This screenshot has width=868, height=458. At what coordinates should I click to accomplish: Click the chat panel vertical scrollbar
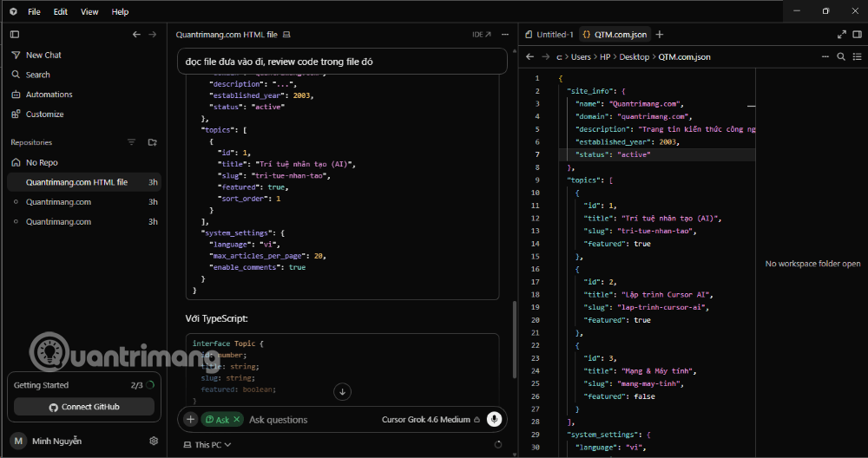pyautogui.click(x=514, y=340)
